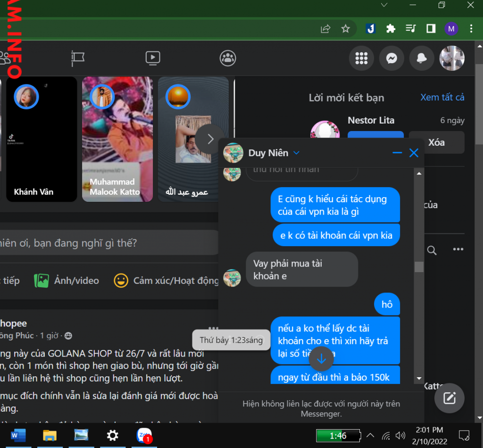Open the Messenger icon in Facebook header
This screenshot has height=448, width=483.
391,58
